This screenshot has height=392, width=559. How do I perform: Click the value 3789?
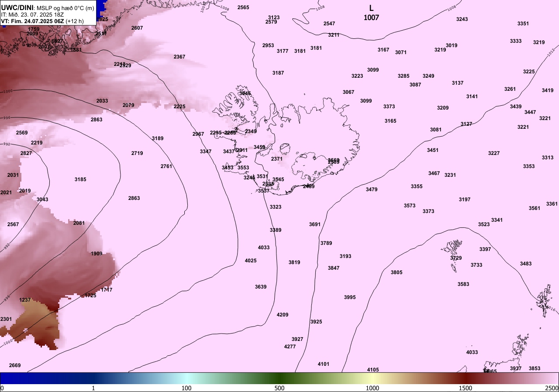tap(326, 243)
